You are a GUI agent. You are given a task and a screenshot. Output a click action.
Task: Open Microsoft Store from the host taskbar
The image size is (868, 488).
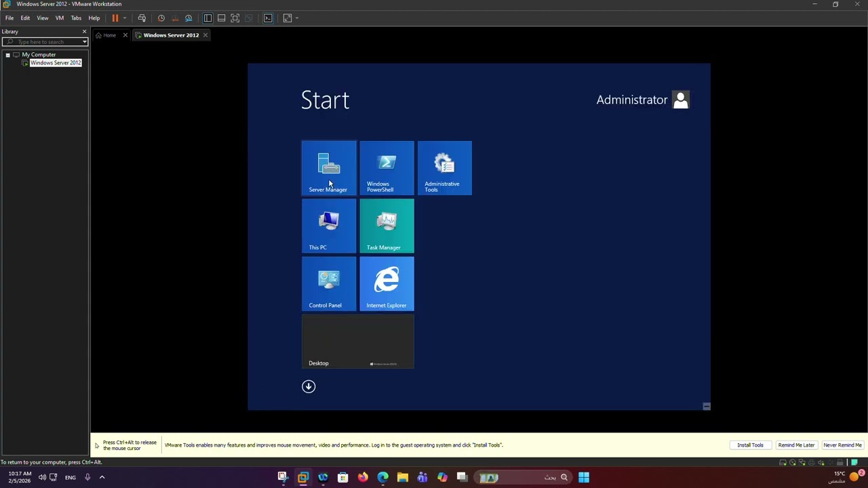coord(343,477)
